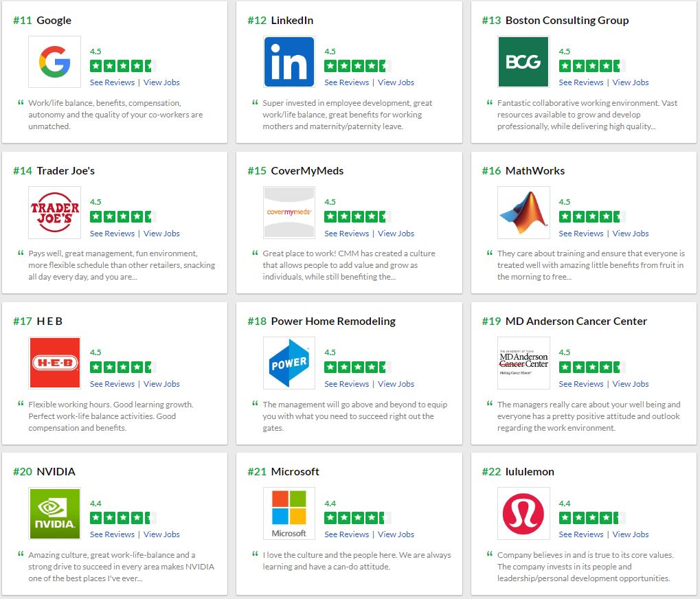Click the #19 MD Anderson Cancer Center heading
This screenshot has height=599, width=700.
564,321
